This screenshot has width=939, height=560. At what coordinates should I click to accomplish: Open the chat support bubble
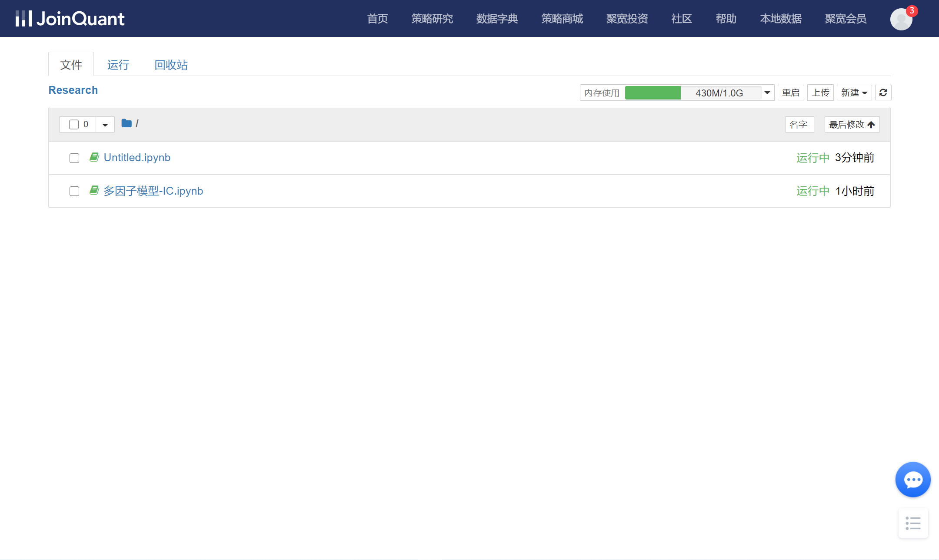pyautogui.click(x=912, y=480)
